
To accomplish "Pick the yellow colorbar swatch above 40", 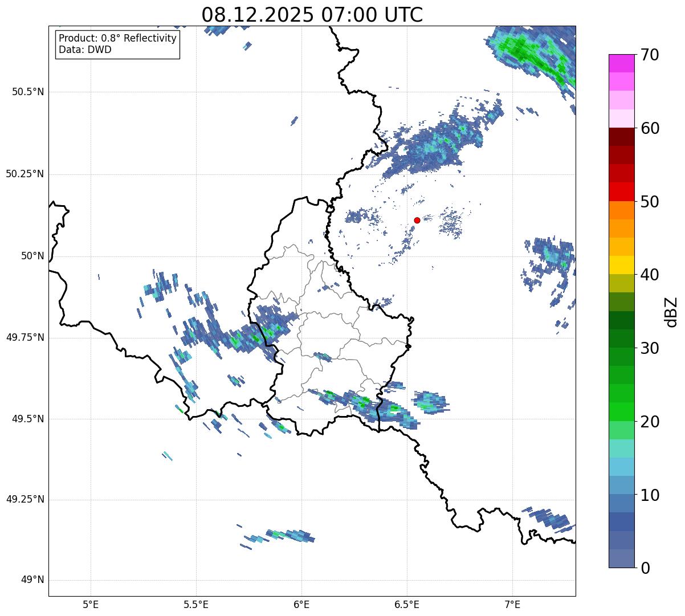I will (x=621, y=265).
